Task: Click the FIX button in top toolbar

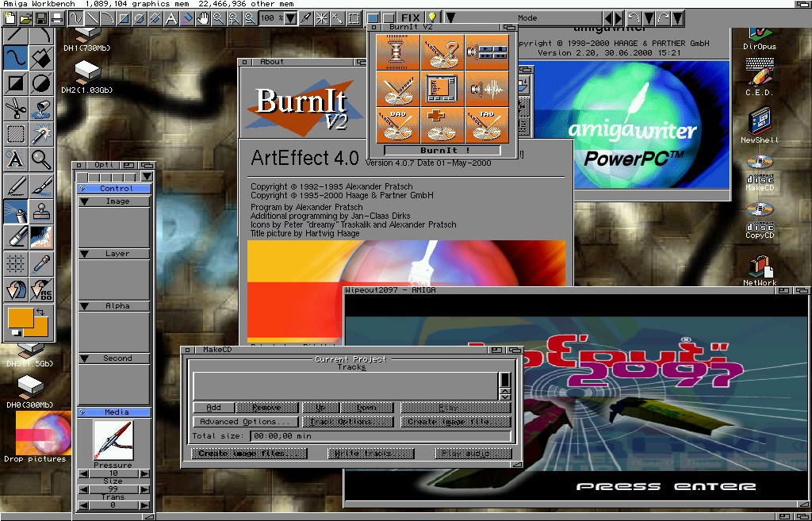Action: coord(411,18)
